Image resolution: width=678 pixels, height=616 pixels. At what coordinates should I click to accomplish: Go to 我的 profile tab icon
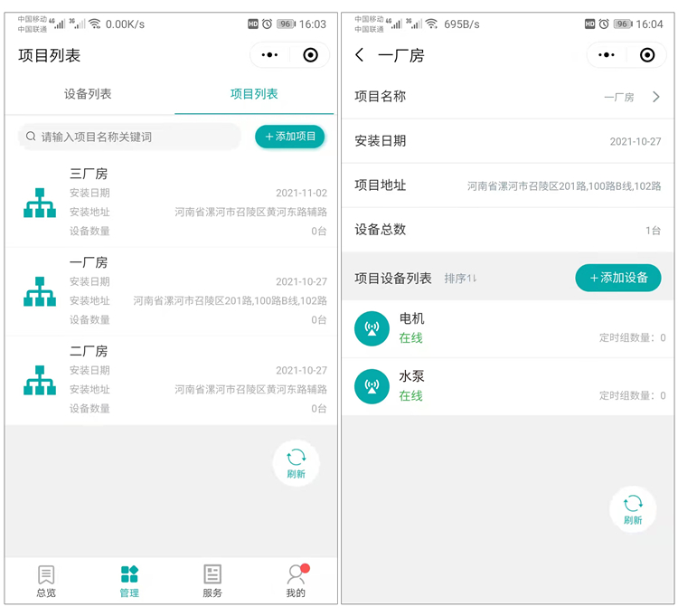296,575
